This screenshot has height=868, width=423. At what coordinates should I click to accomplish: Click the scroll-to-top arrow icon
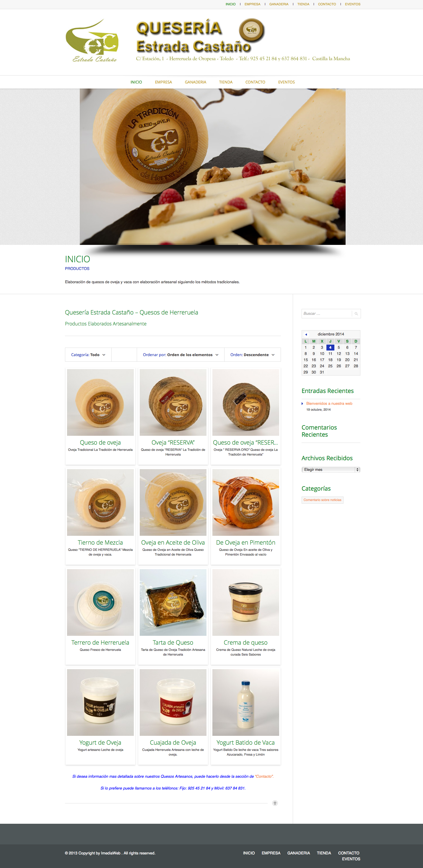click(275, 803)
